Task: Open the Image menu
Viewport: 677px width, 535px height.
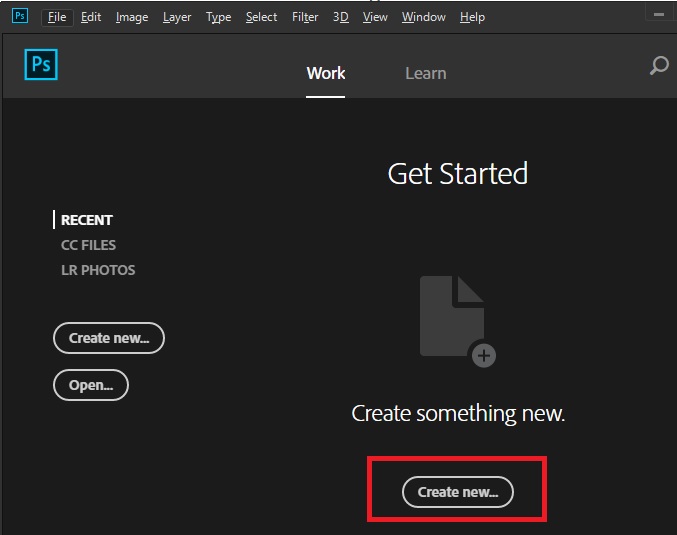Action: [132, 17]
